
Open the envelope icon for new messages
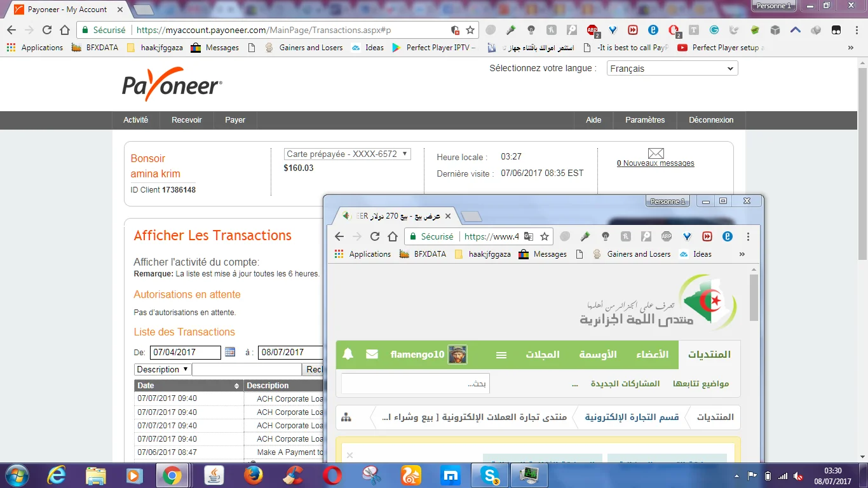pyautogui.click(x=656, y=153)
